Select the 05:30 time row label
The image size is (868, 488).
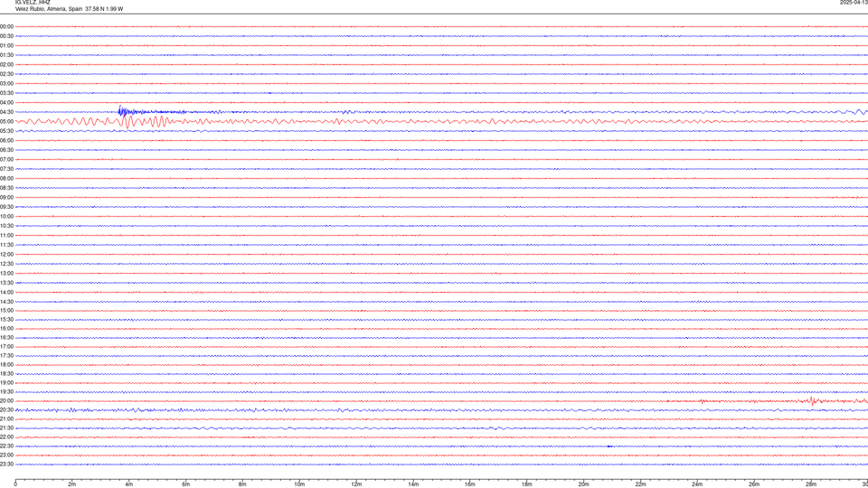tap(6, 131)
